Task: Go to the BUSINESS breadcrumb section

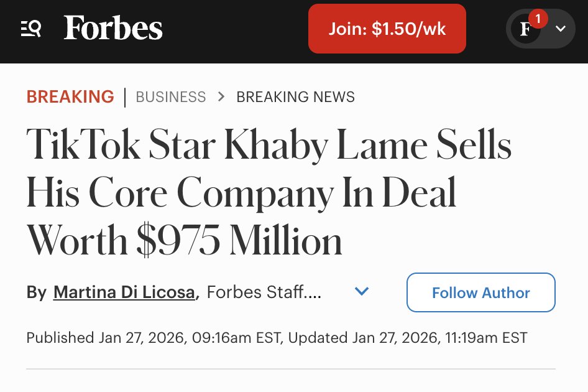Action: pyautogui.click(x=171, y=97)
